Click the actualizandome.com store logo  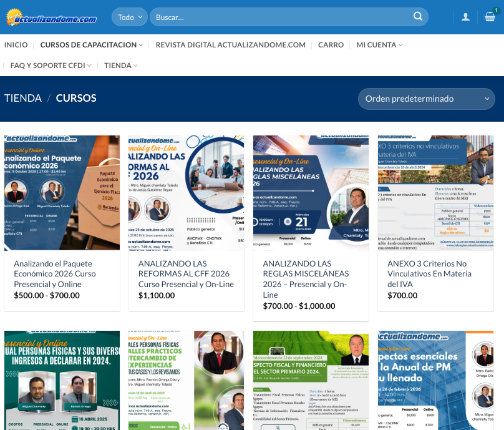pos(51,17)
